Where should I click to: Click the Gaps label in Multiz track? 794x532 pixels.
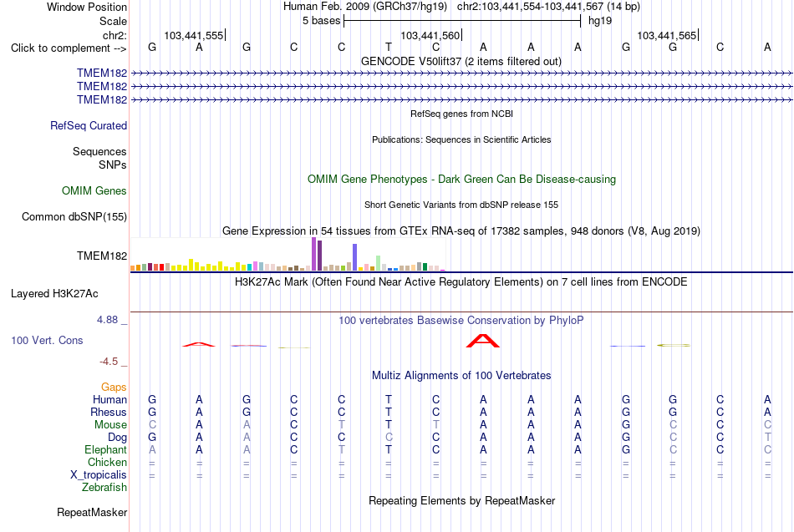pos(114,388)
